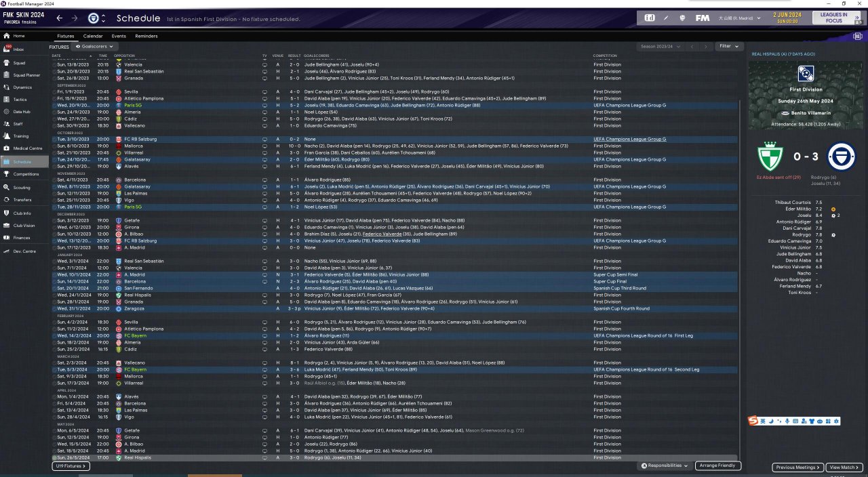Open Home from the sidebar

pyautogui.click(x=24, y=36)
